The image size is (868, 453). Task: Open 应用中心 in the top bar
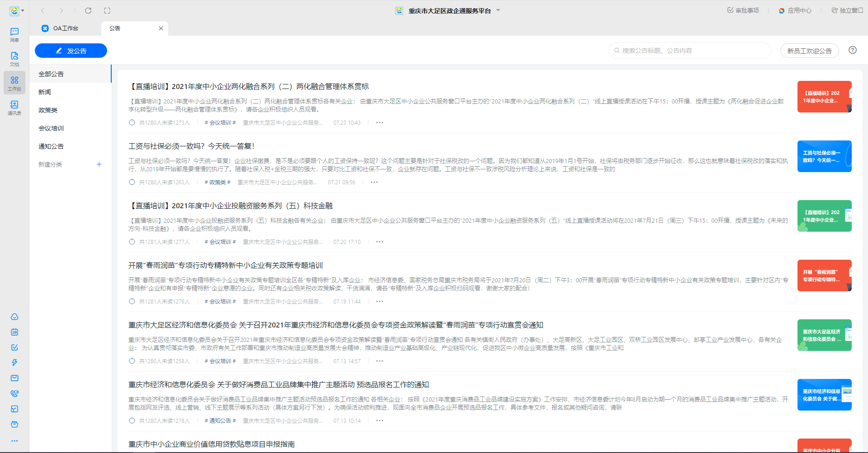point(795,10)
